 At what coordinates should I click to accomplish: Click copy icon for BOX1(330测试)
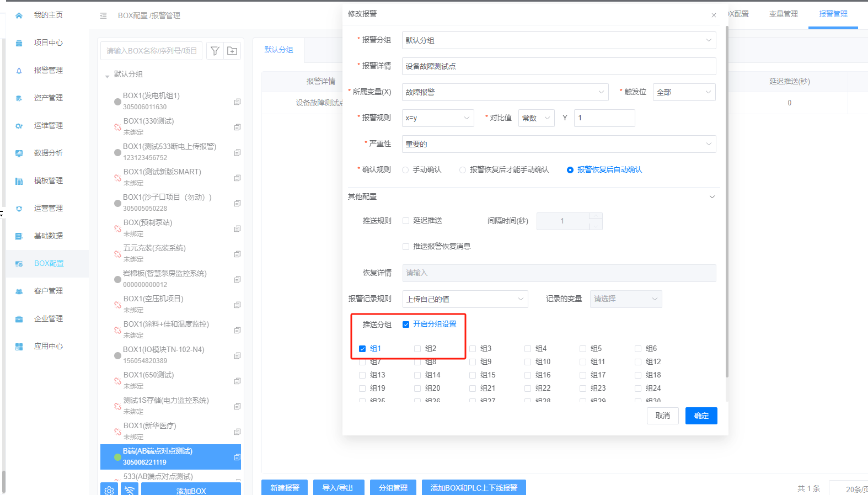[x=237, y=127]
